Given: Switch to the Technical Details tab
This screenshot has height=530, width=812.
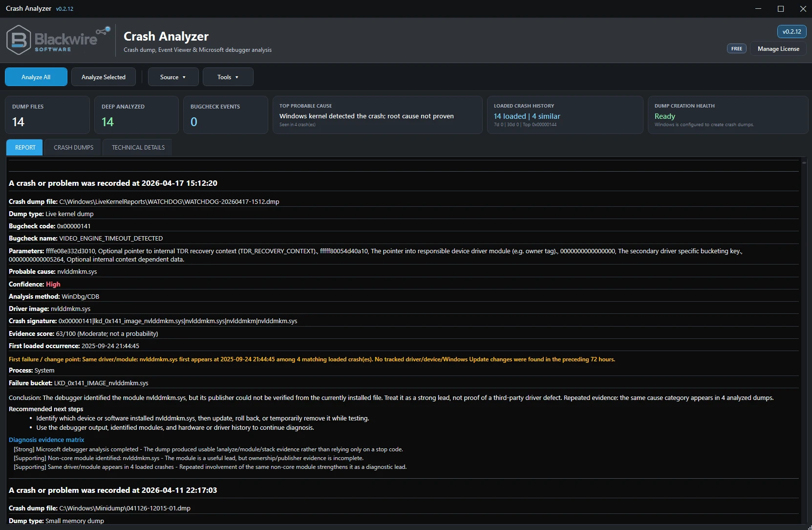Looking at the screenshot, I should 138,147.
